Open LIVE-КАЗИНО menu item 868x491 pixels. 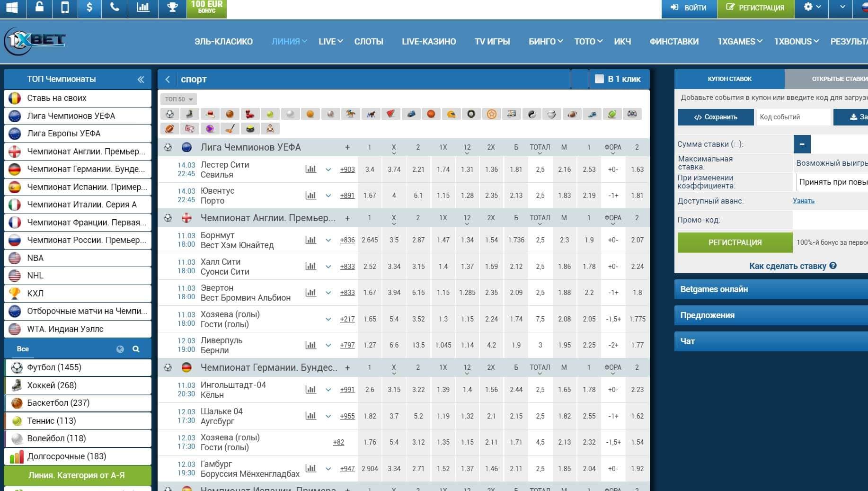(x=429, y=42)
